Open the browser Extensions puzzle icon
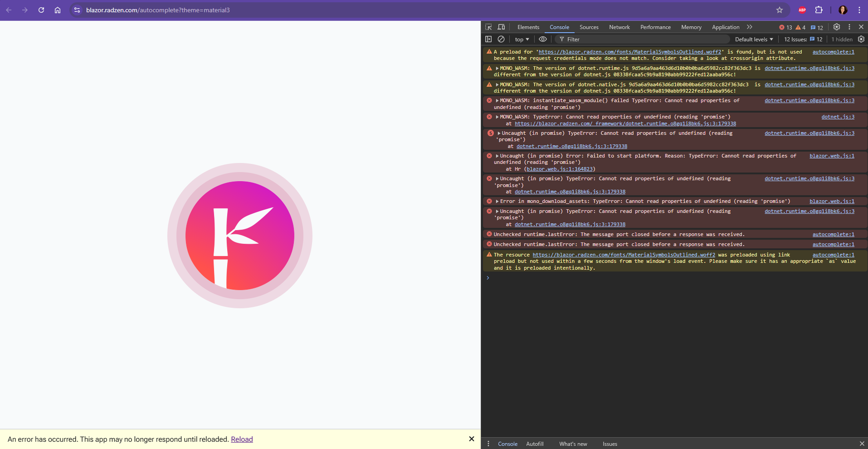Image resolution: width=868 pixels, height=449 pixels. point(819,10)
